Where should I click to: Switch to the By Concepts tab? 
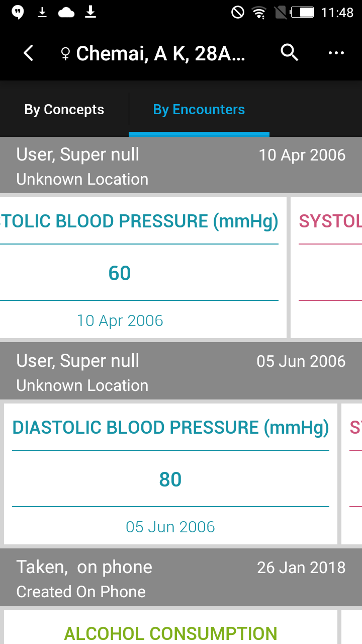64,110
